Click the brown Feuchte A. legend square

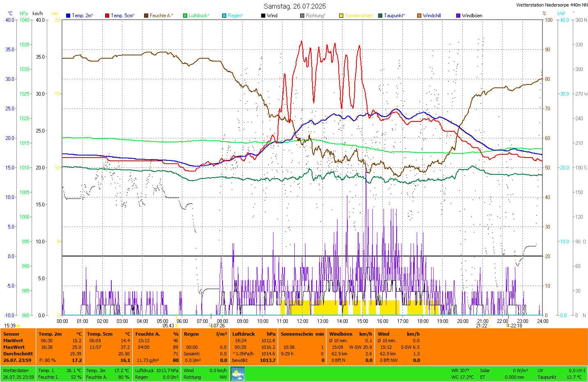click(146, 16)
